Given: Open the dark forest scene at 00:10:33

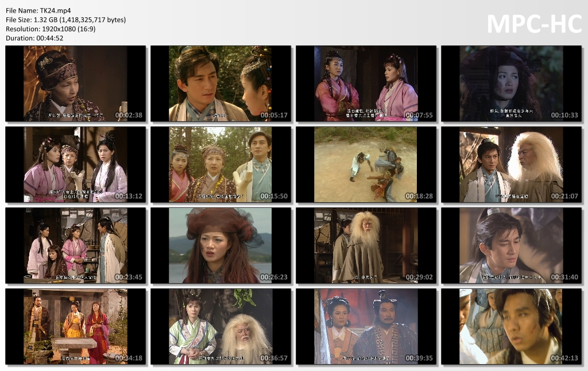Looking at the screenshot, I should (511, 83).
